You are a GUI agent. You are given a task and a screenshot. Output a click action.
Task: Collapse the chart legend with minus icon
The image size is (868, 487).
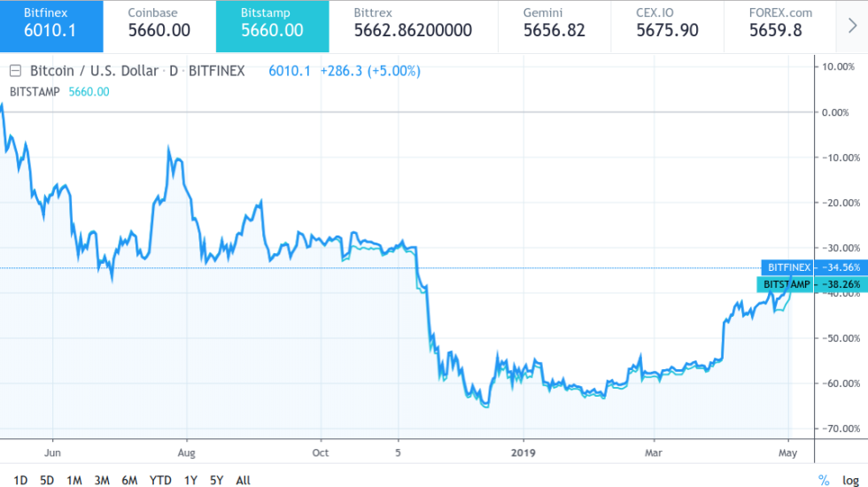click(x=15, y=71)
